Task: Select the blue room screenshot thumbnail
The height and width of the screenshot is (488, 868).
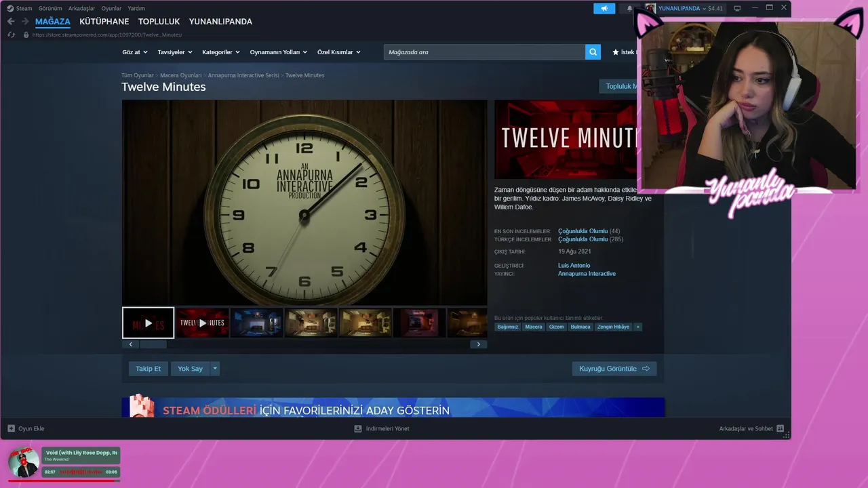Action: click(x=256, y=323)
